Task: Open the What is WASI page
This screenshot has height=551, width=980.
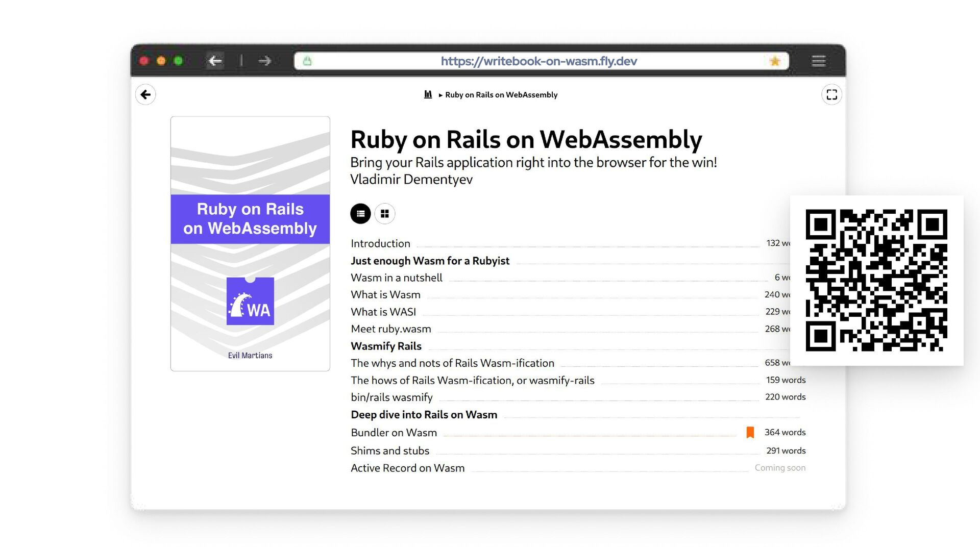Action: [x=383, y=312]
